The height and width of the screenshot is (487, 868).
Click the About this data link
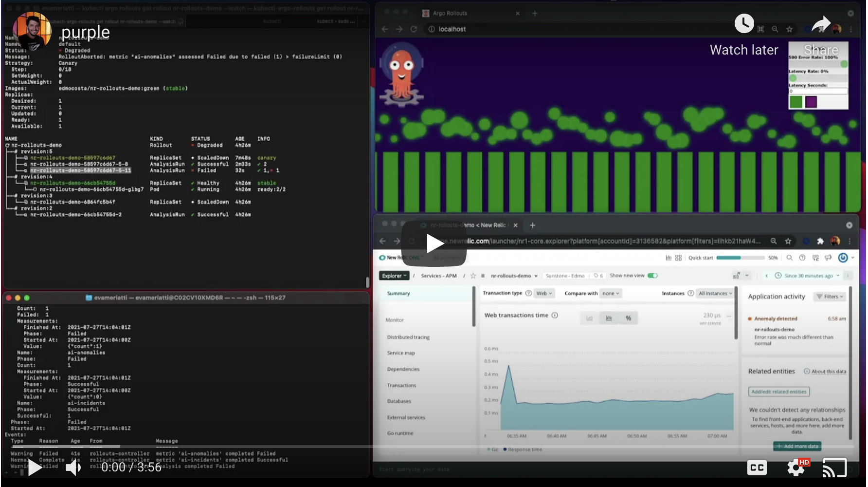pos(825,371)
